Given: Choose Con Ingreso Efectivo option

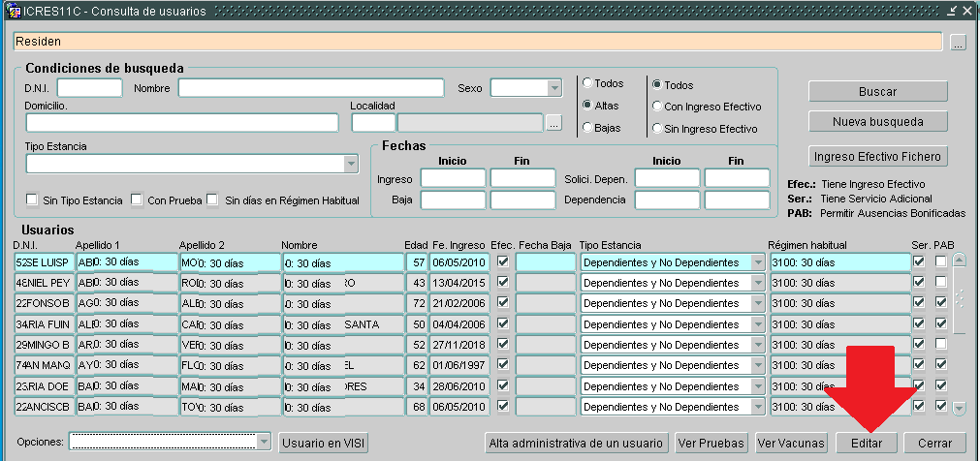Looking at the screenshot, I should tap(657, 107).
